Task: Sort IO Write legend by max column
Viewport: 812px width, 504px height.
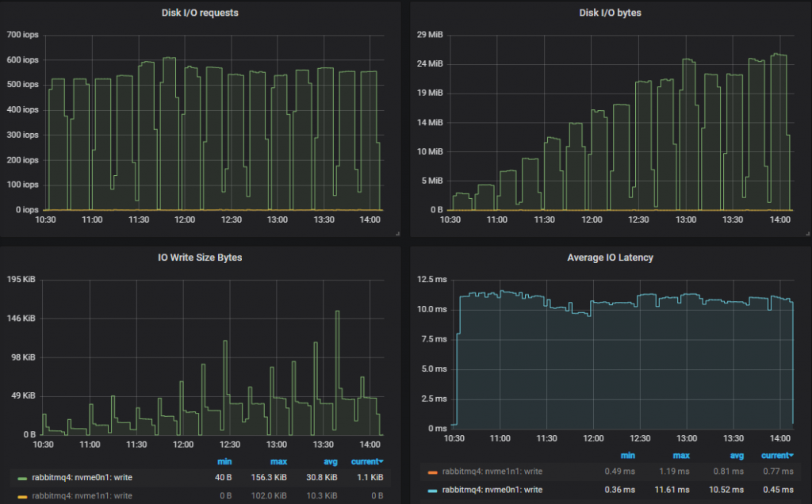Action: coord(279,461)
